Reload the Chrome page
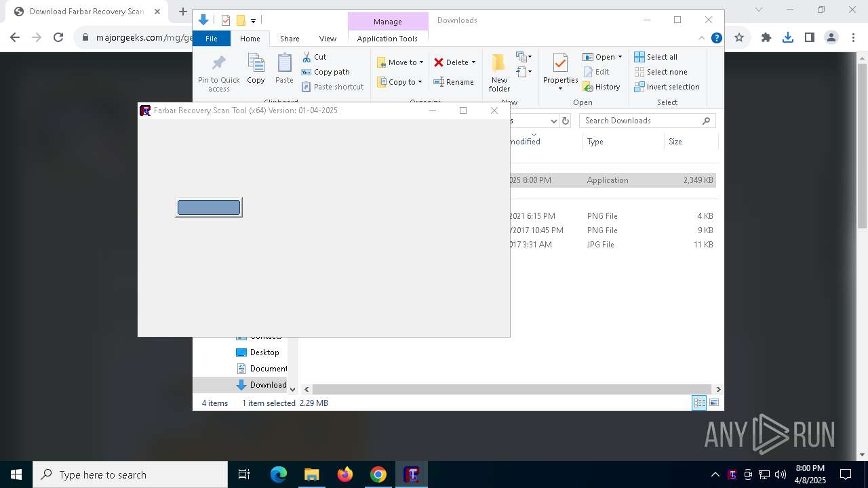Screen dimensions: 868x488 [x=58, y=38]
